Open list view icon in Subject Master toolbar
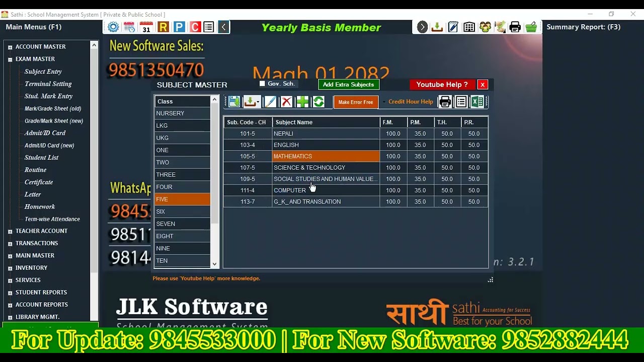 pyautogui.click(x=461, y=102)
